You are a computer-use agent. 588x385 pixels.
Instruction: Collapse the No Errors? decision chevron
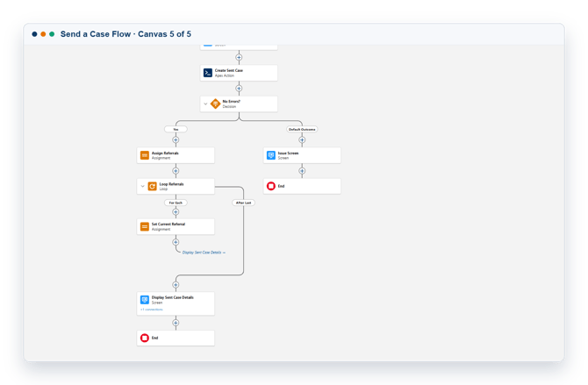(x=205, y=103)
